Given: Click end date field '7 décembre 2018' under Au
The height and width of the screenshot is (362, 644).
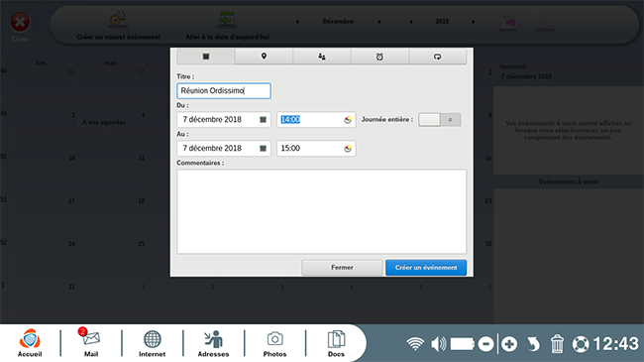Looking at the screenshot, I should pyautogui.click(x=224, y=149).
